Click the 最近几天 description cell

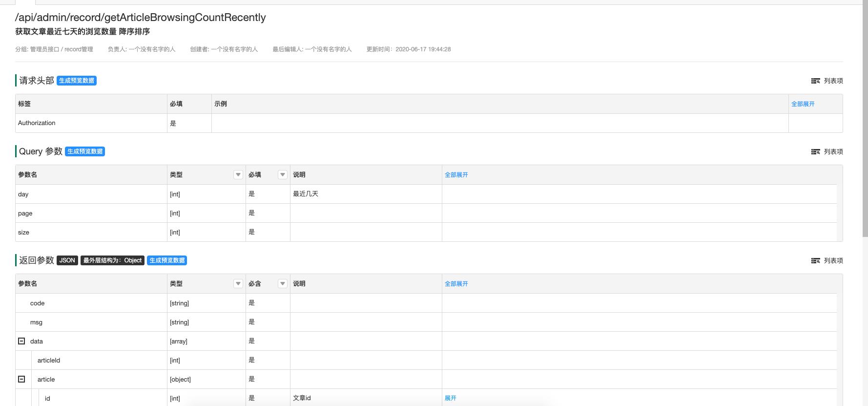coord(366,194)
